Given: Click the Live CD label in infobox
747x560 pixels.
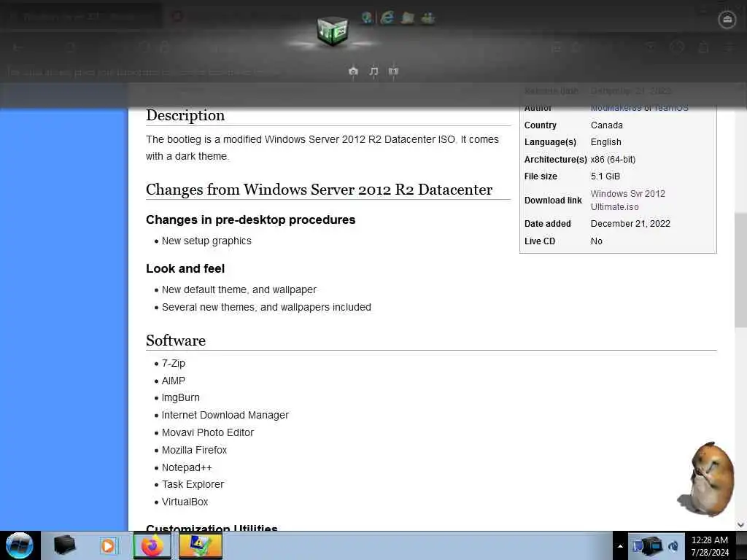Looking at the screenshot, I should (540, 241).
